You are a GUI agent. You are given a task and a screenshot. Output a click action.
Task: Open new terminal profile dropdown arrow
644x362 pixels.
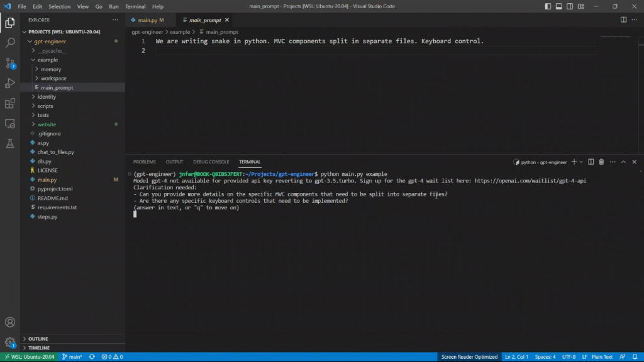[x=581, y=162]
